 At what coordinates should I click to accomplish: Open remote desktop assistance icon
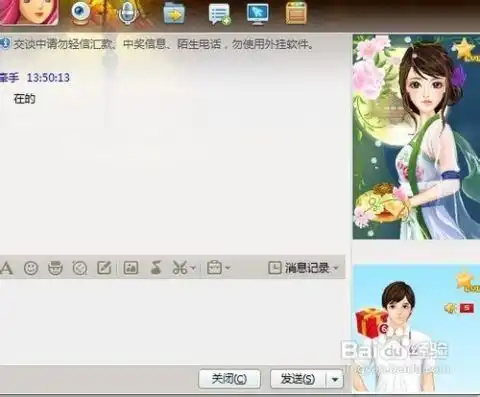pyautogui.click(x=257, y=14)
